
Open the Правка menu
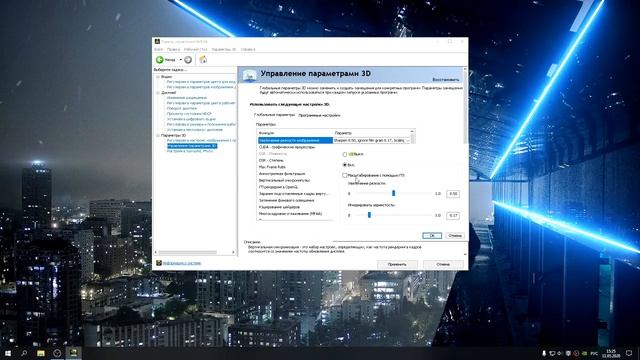tap(173, 49)
